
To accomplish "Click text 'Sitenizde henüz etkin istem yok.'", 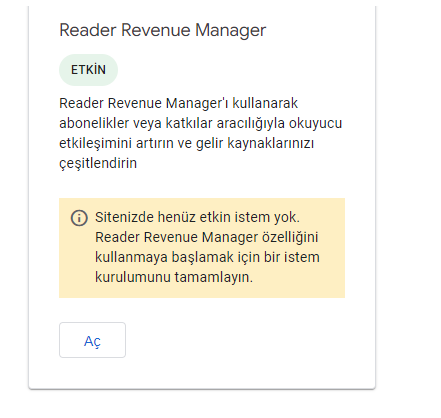I will click(x=197, y=217).
